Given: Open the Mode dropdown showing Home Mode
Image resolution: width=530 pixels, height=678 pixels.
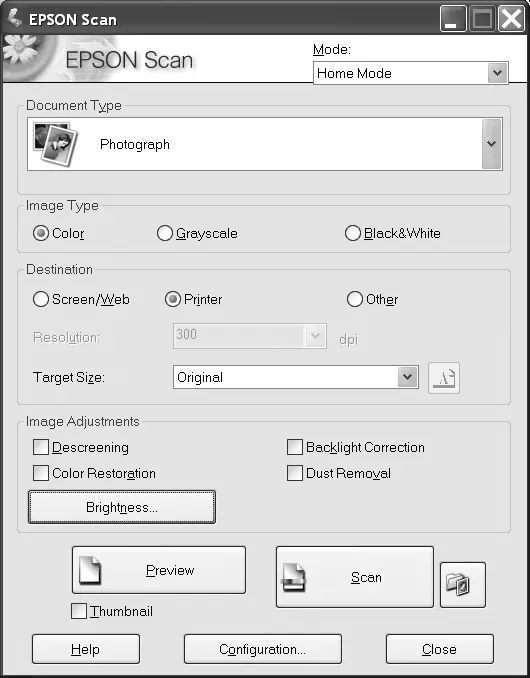Looking at the screenshot, I should click(x=411, y=73).
